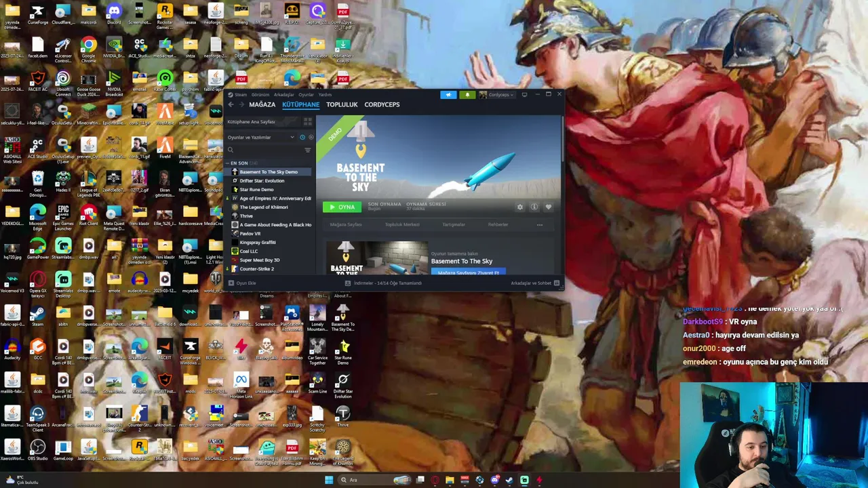Screen dimensions: 868x488
Task: Open the Mağaza Sayfası link
Action: [346, 224]
